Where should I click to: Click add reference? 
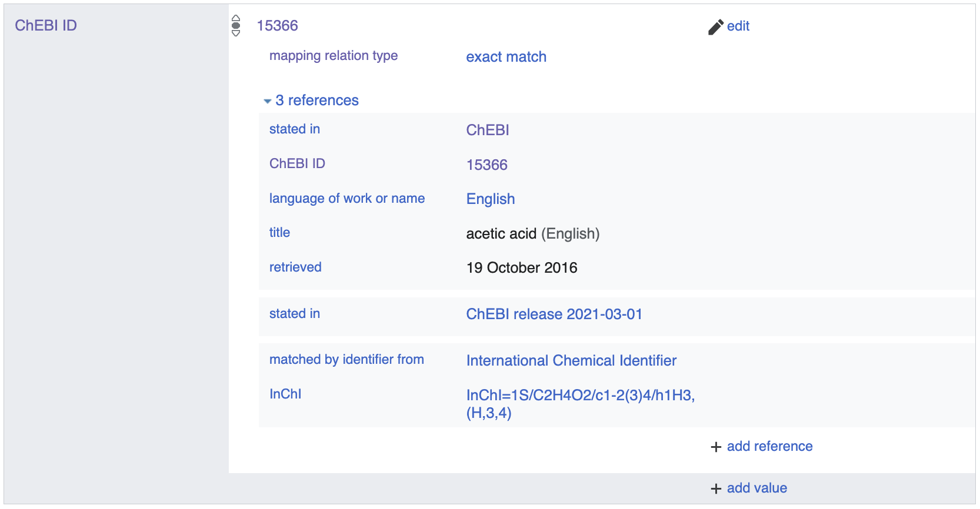point(769,447)
